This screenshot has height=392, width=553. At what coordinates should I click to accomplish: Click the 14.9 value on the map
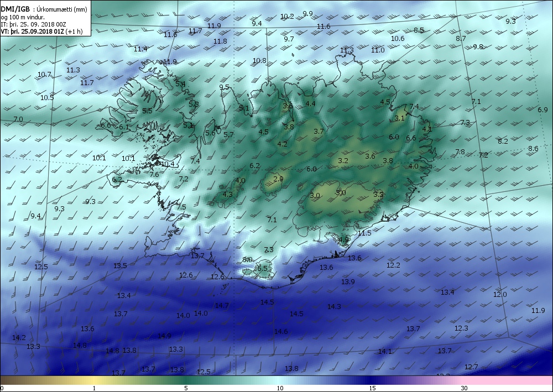click(x=164, y=336)
